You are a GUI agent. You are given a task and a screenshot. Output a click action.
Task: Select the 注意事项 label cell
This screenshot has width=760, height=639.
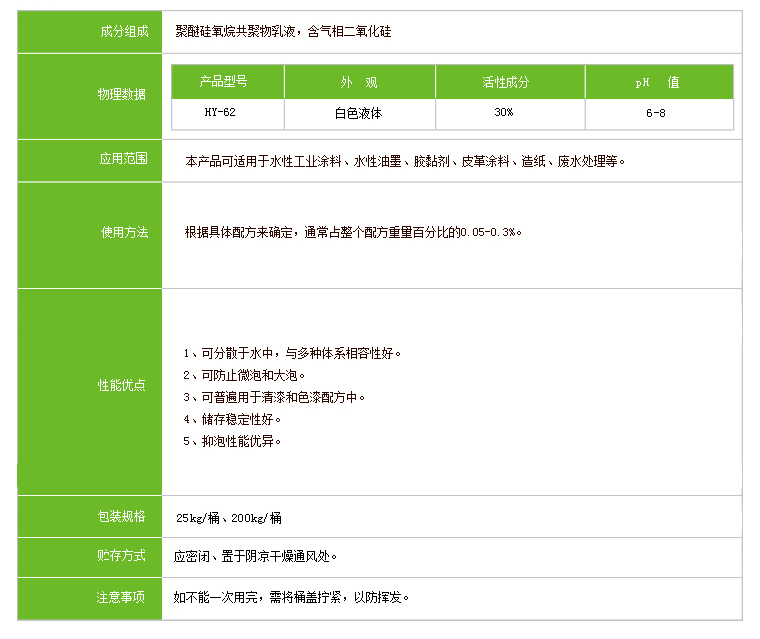[122, 598]
